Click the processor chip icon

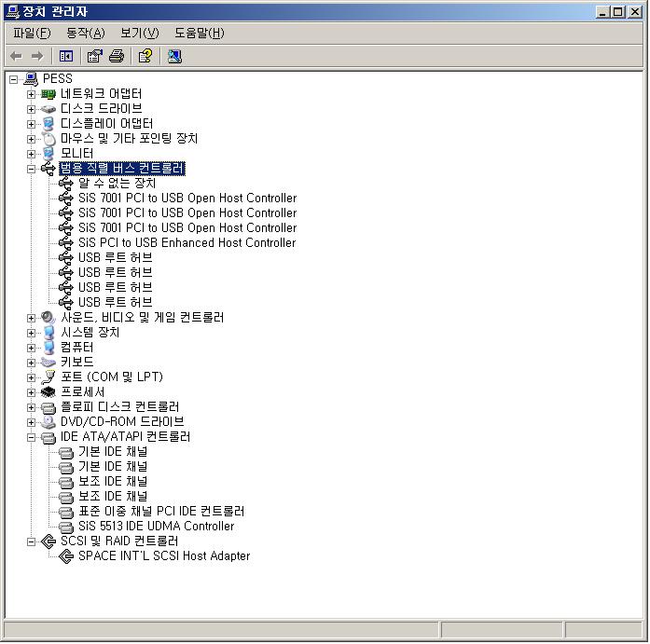48,392
